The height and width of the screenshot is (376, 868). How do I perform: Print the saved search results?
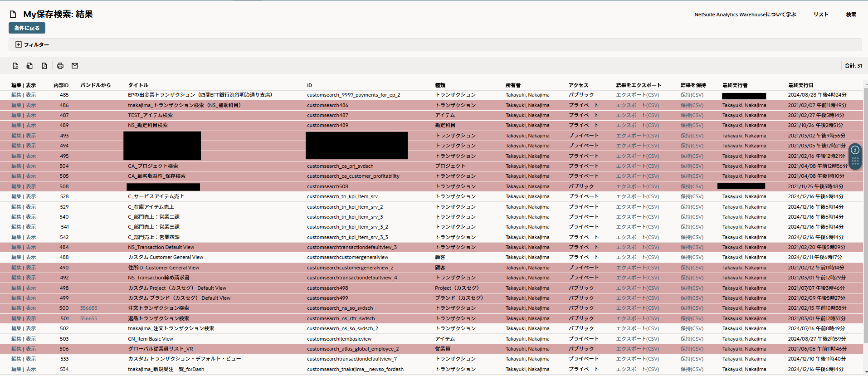(x=60, y=66)
